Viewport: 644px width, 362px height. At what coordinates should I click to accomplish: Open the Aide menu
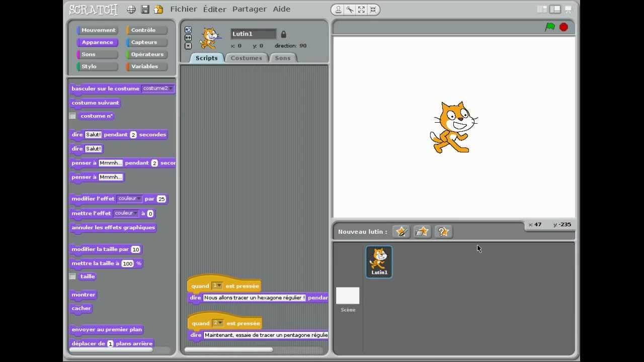pos(282,9)
